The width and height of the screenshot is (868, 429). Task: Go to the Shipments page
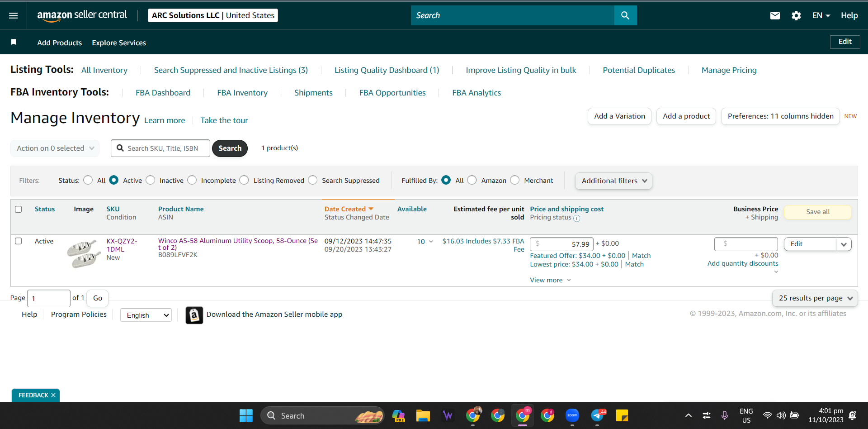313,93
